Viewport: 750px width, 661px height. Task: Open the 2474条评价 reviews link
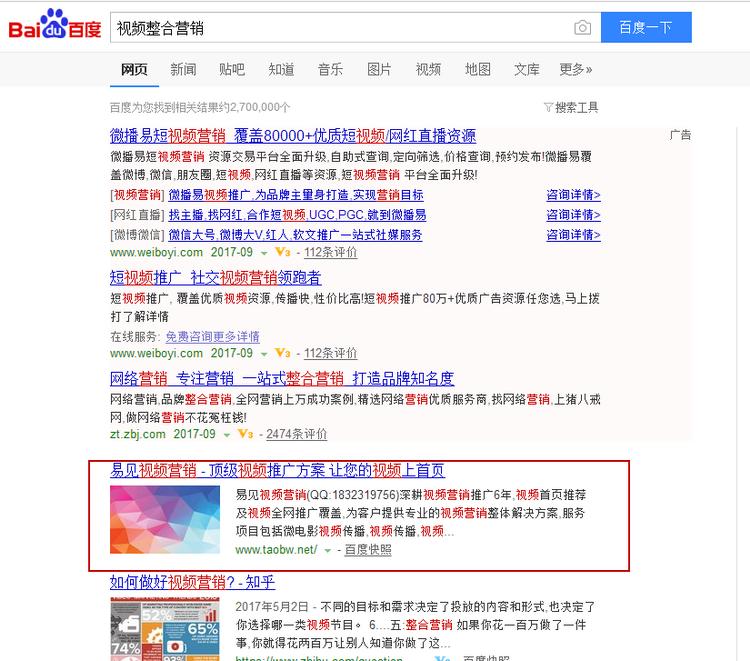[x=297, y=434]
